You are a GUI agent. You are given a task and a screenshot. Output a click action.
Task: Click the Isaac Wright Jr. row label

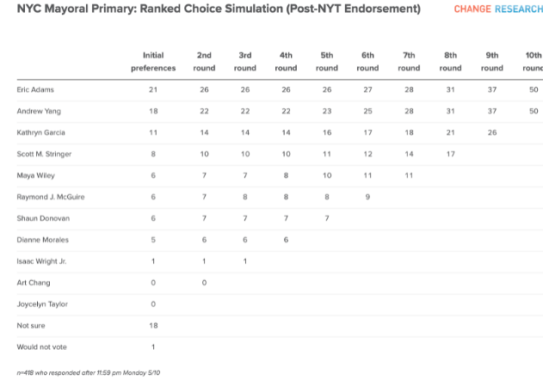(x=40, y=261)
